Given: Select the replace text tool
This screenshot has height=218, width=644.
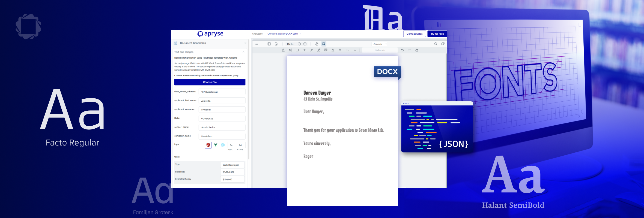Looking at the screenshot, I should point(354,50).
